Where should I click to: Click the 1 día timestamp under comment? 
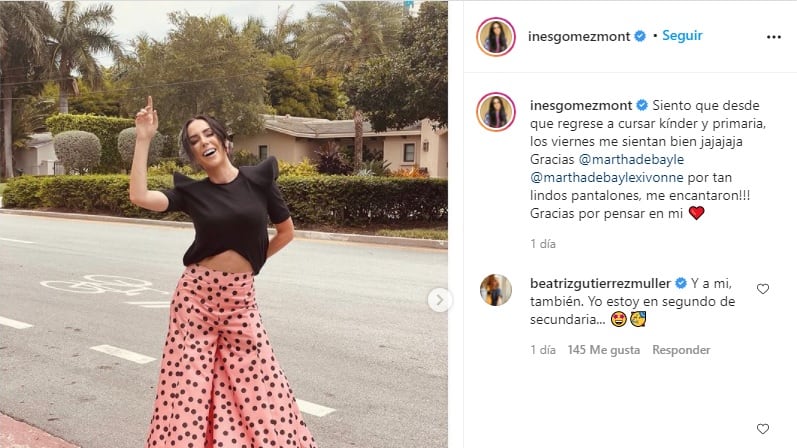pos(543,350)
